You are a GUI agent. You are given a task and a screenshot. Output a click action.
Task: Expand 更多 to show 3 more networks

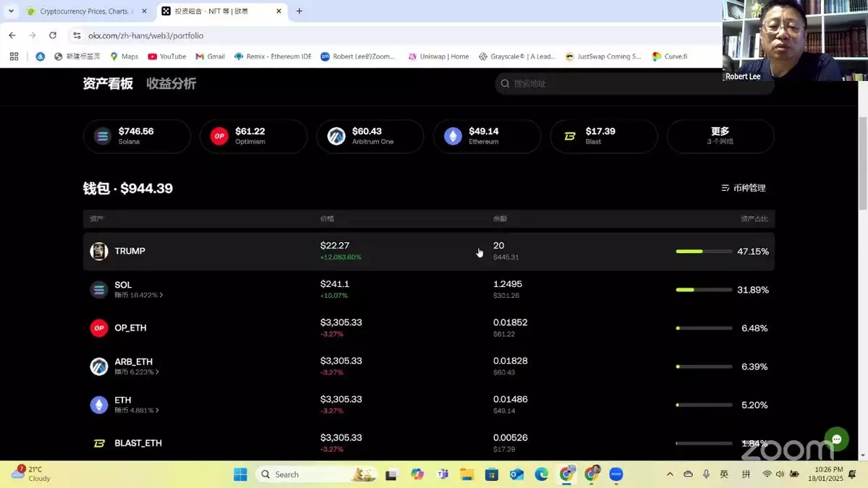pyautogui.click(x=720, y=136)
